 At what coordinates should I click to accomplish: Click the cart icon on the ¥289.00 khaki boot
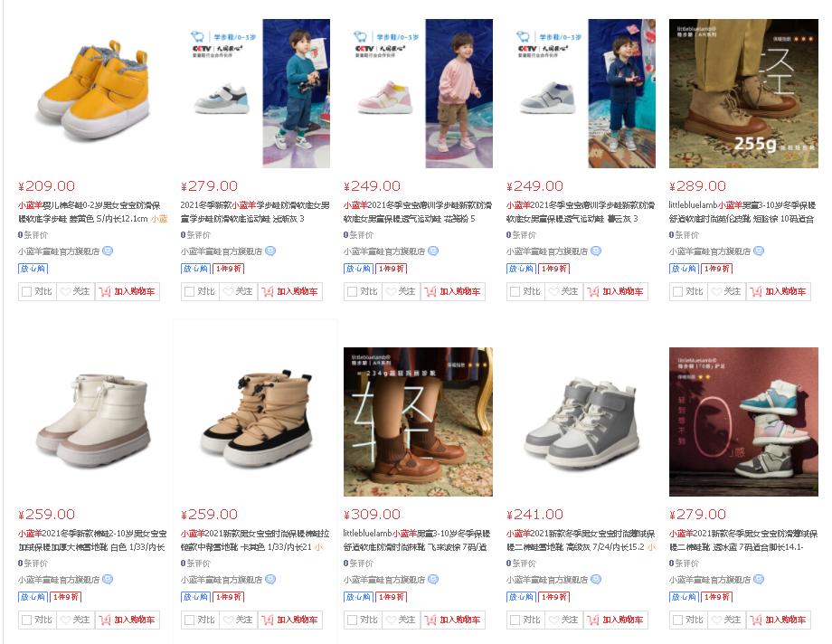pyautogui.click(x=756, y=291)
